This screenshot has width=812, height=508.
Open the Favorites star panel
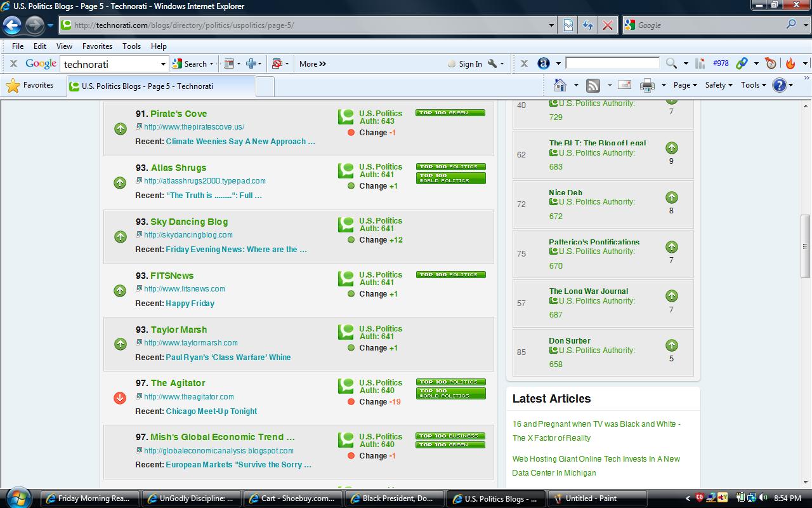(30, 85)
